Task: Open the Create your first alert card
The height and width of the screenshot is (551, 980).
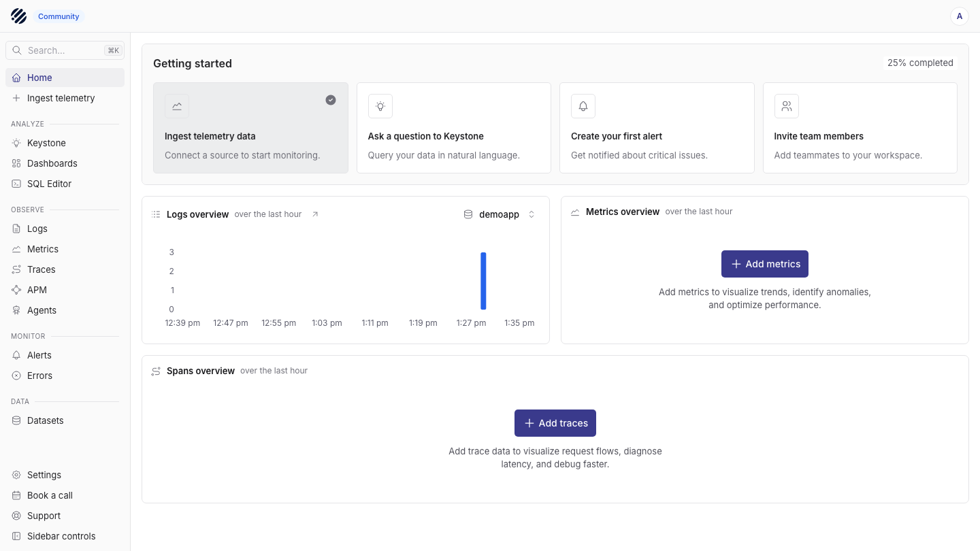Action: (x=657, y=128)
